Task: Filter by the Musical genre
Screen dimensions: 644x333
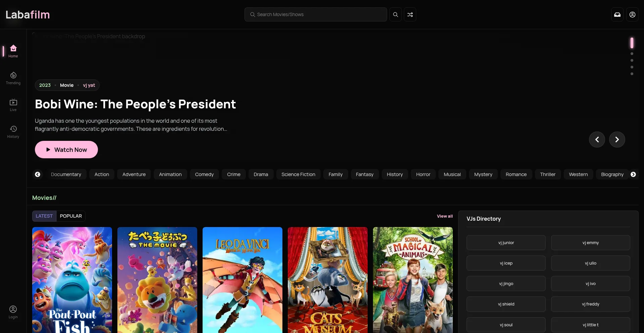Action: 452,174
